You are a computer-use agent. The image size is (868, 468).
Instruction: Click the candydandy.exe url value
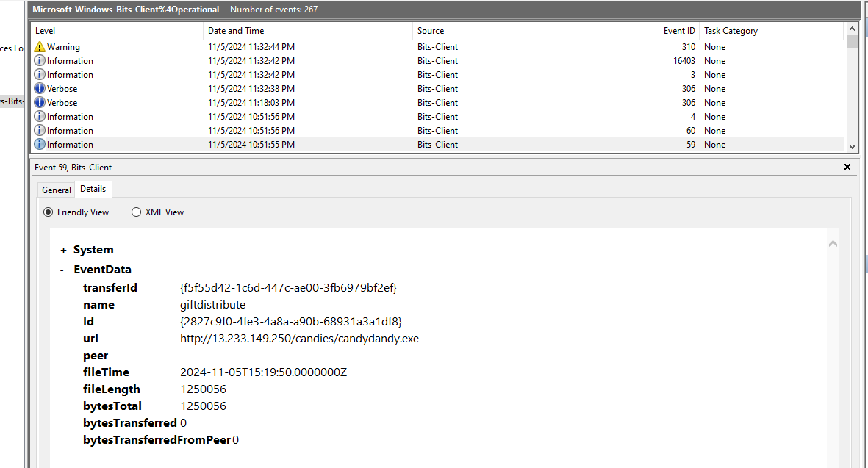tap(299, 339)
